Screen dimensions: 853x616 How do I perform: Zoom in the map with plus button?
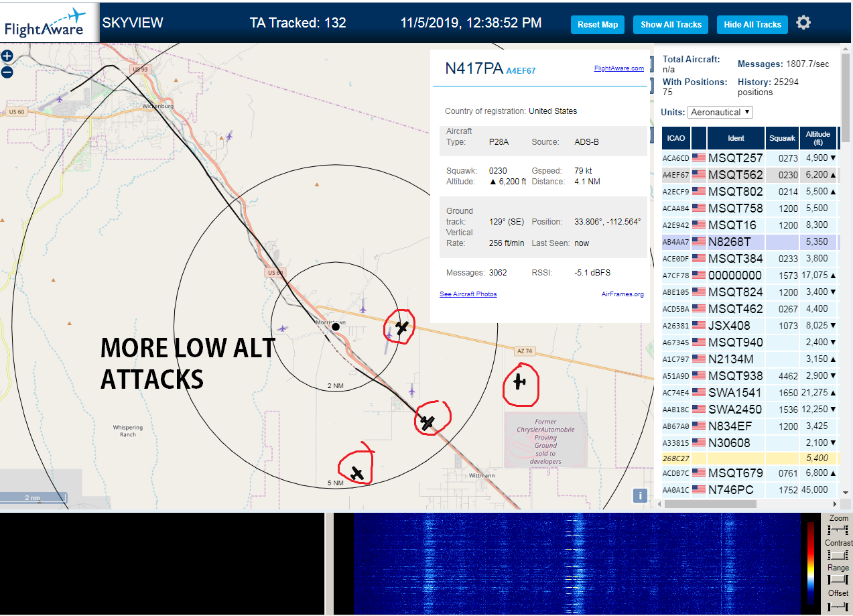[7, 56]
